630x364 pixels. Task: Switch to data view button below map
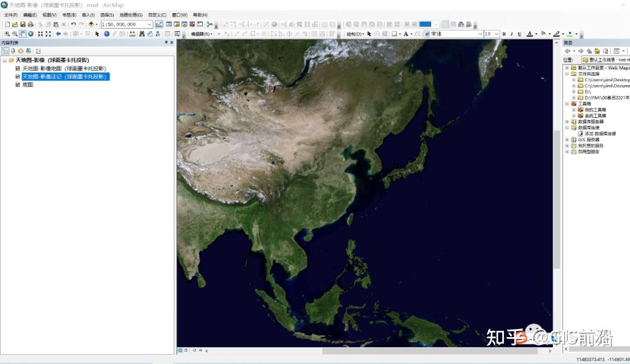click(x=180, y=351)
